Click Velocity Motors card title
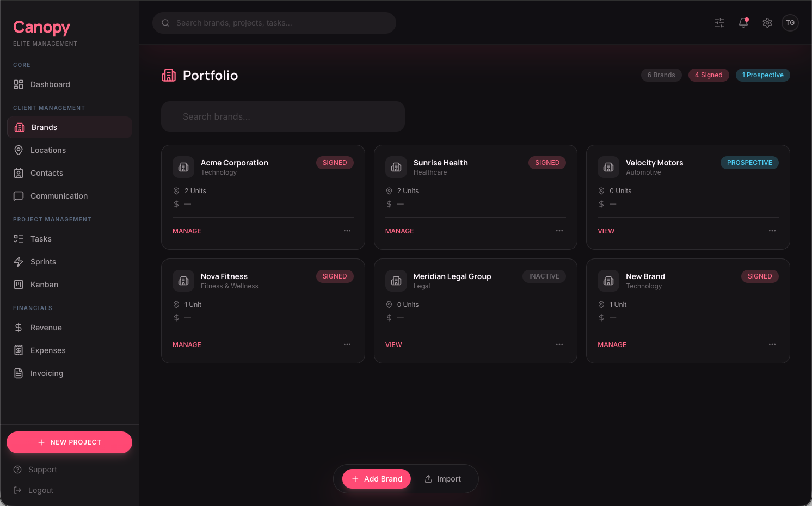This screenshot has width=812, height=506. pos(654,163)
